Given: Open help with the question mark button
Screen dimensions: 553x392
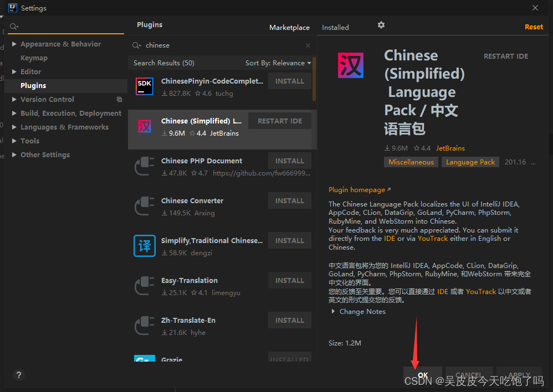Looking at the screenshot, I should coord(19,375).
